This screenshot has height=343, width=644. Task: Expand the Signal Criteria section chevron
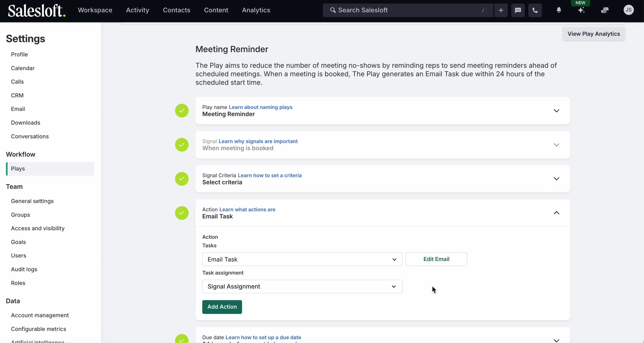pos(556,179)
